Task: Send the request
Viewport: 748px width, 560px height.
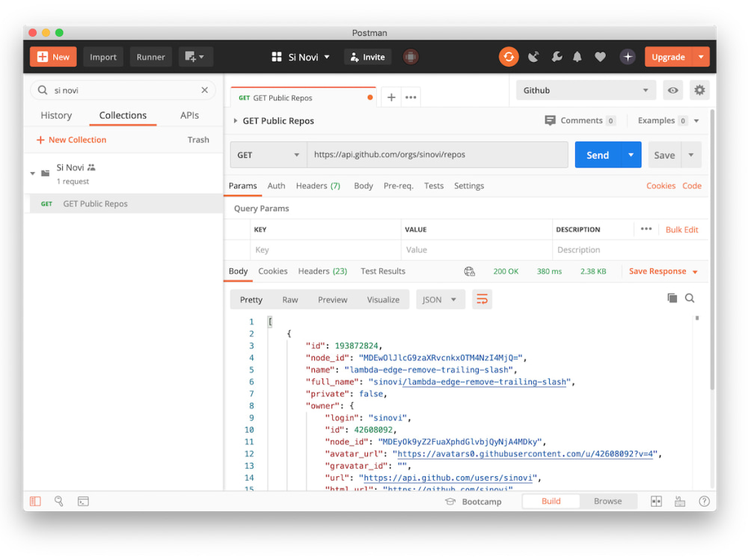Action: click(598, 155)
